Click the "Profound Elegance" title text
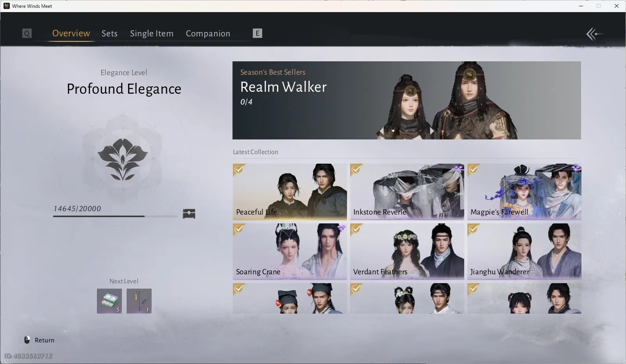The width and height of the screenshot is (626, 364). coord(124,89)
